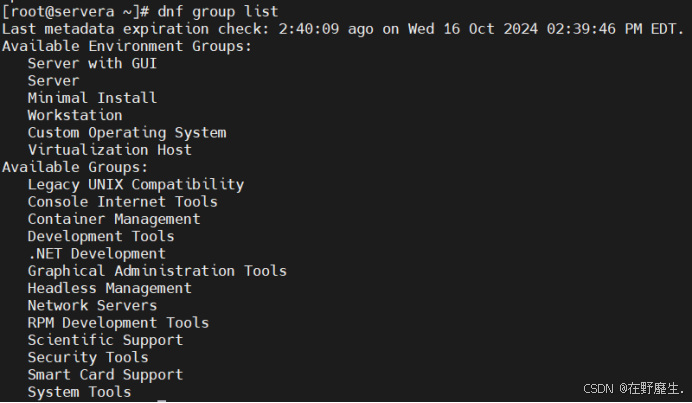Click 'Scientific Support' entry
This screenshot has width=692, height=403.
[105, 340]
